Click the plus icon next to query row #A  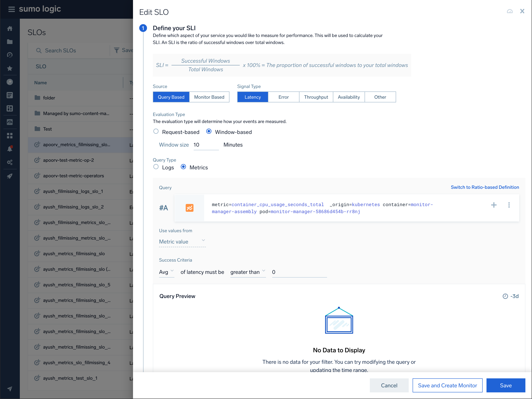click(494, 205)
